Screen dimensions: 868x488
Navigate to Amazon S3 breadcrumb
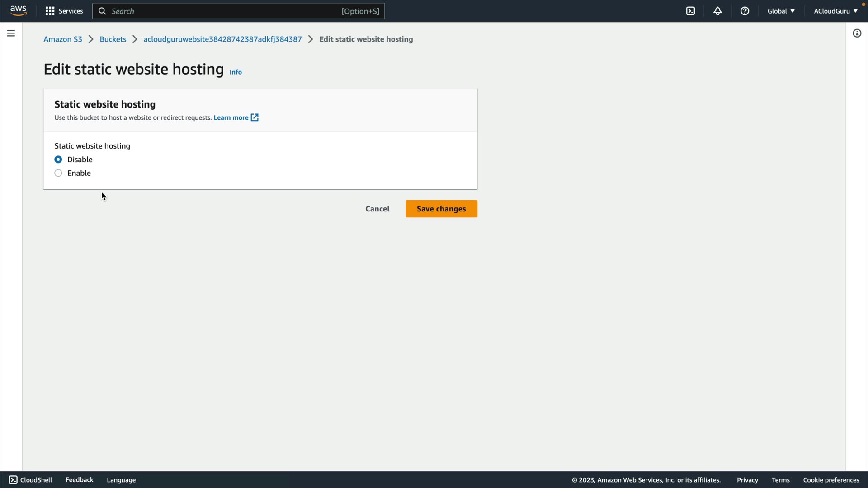[63, 39]
